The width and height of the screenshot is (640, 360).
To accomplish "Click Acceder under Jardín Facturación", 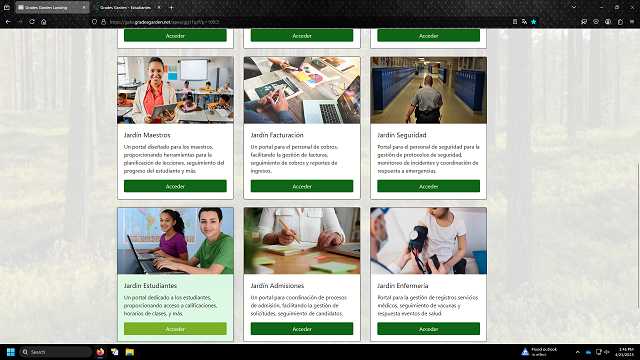I will [302, 186].
